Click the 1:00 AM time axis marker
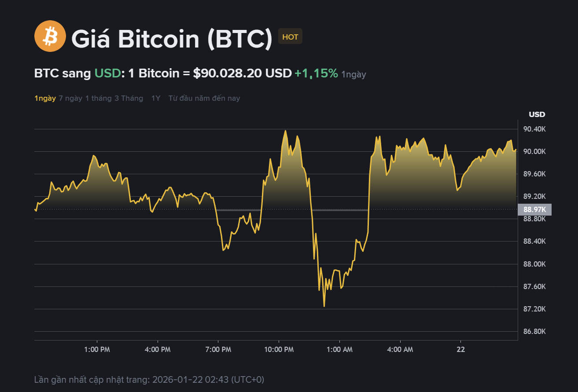 pyautogui.click(x=339, y=350)
